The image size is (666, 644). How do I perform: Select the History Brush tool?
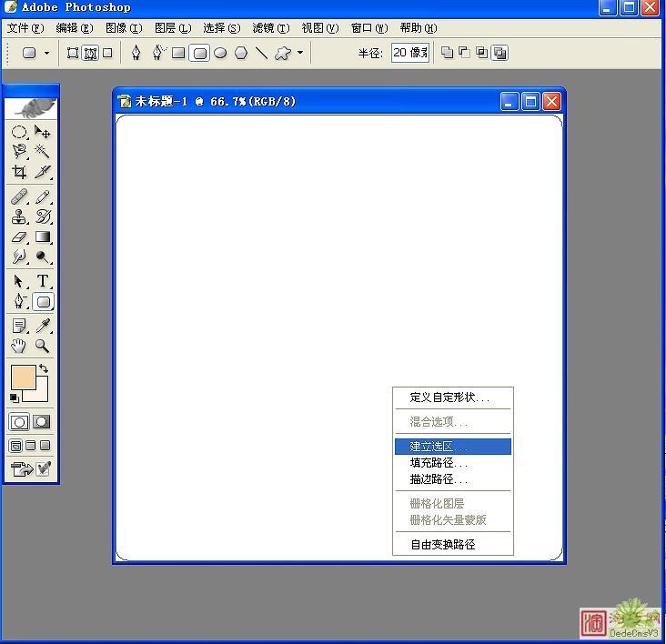coord(42,216)
